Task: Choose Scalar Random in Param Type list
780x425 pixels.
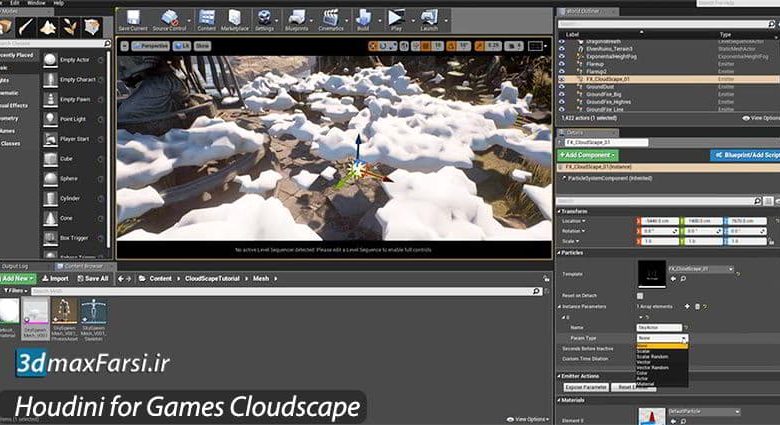Action: tap(652, 357)
